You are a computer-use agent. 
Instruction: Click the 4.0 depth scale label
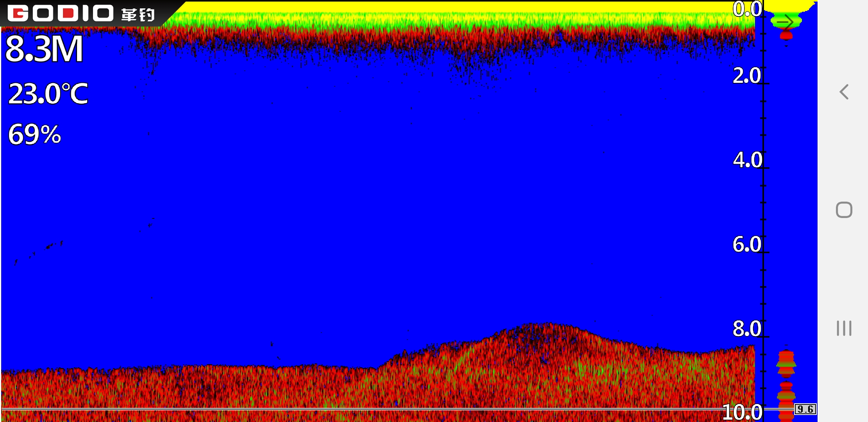pos(747,160)
